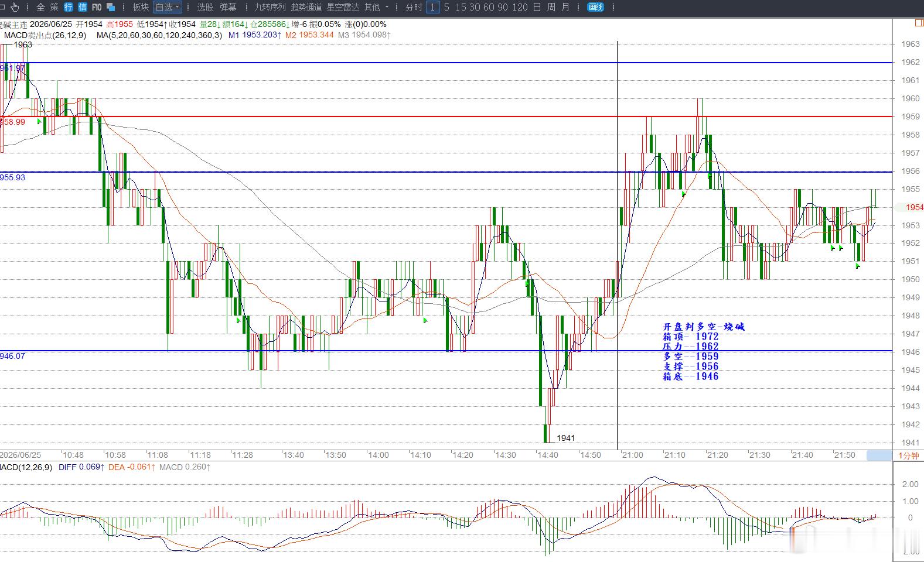
Task: Select the 60 minute period
Action: [489, 7]
